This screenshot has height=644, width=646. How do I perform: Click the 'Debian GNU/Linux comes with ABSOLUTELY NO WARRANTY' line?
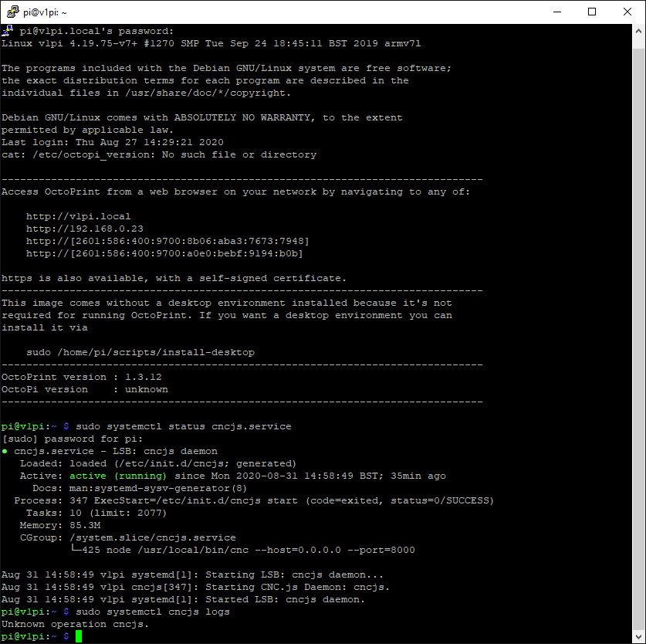click(x=202, y=117)
